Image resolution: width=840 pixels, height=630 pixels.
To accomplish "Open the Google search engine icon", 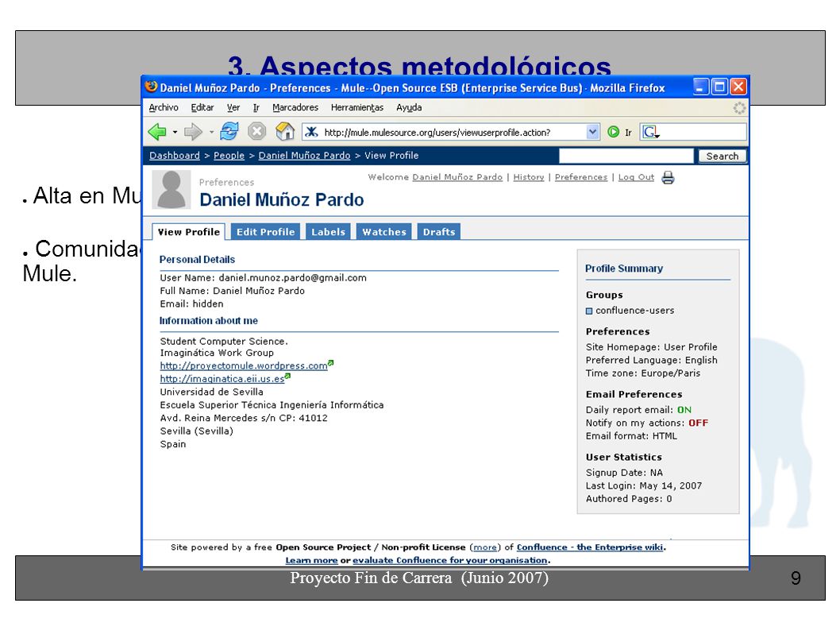I will tap(650, 132).
